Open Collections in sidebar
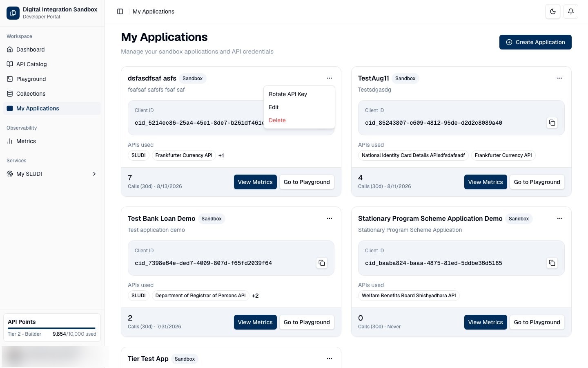The image size is (588, 368). coord(52,94)
